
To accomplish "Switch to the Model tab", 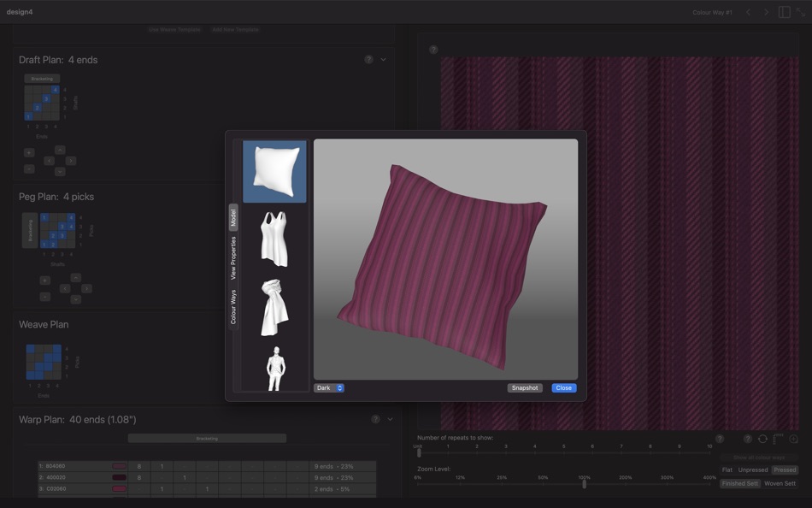I will point(233,217).
